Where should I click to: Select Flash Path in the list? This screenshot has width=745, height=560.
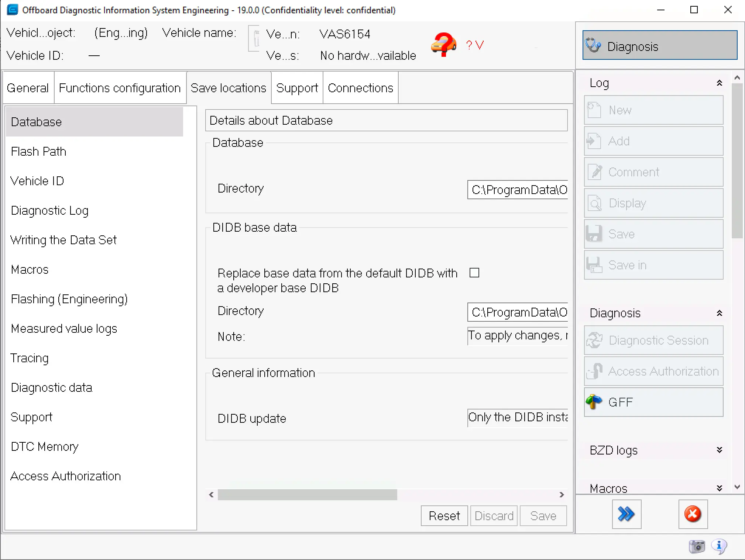[x=39, y=151]
